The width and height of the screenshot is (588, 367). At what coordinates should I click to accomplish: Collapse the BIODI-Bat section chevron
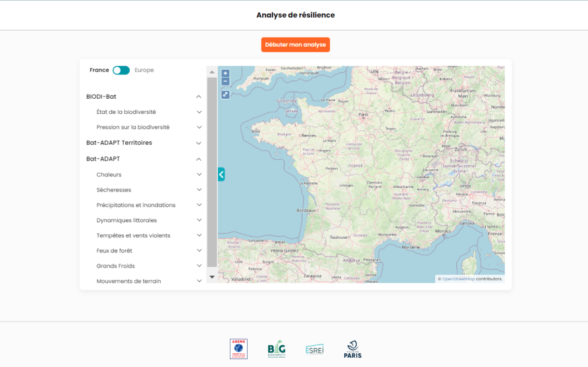[199, 97]
